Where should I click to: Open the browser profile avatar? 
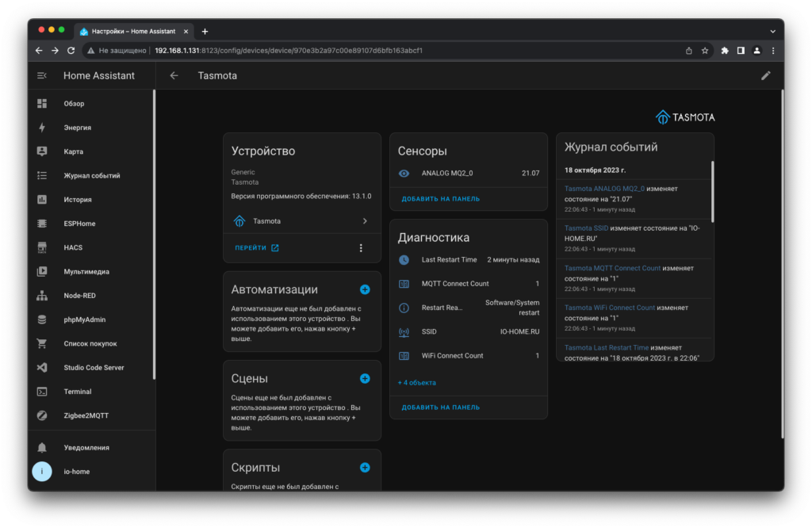[756, 51]
